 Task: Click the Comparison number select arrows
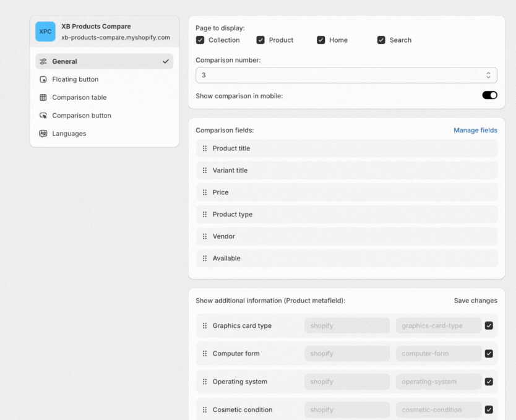488,75
